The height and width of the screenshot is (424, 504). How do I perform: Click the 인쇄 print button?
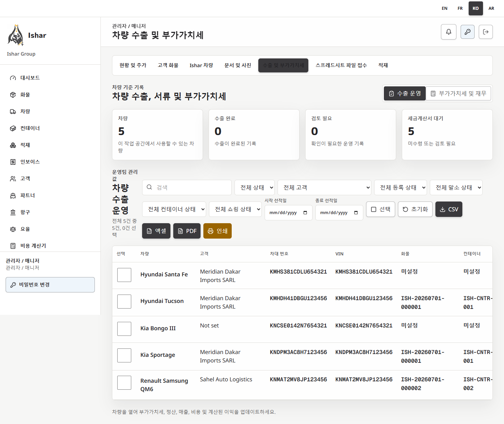(217, 231)
